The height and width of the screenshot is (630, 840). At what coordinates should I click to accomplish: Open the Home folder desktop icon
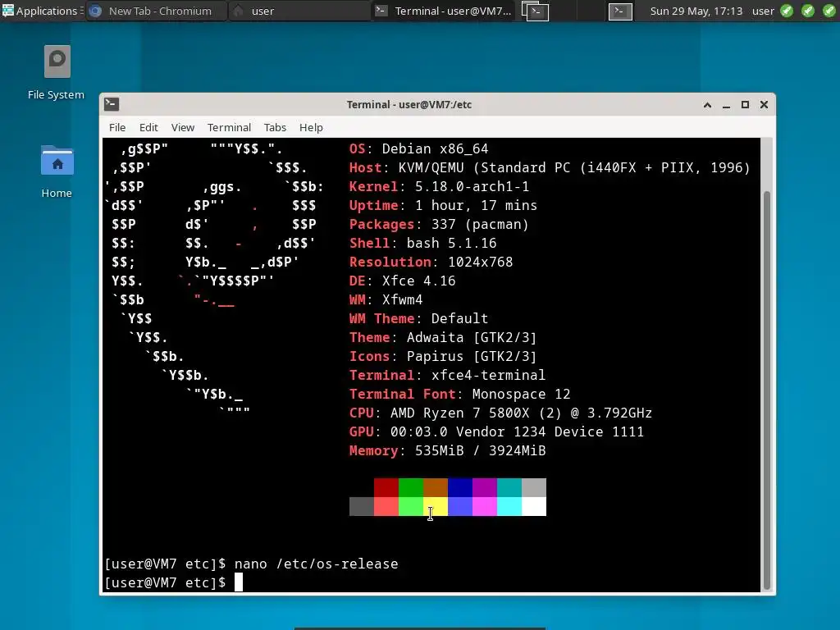click(57, 171)
